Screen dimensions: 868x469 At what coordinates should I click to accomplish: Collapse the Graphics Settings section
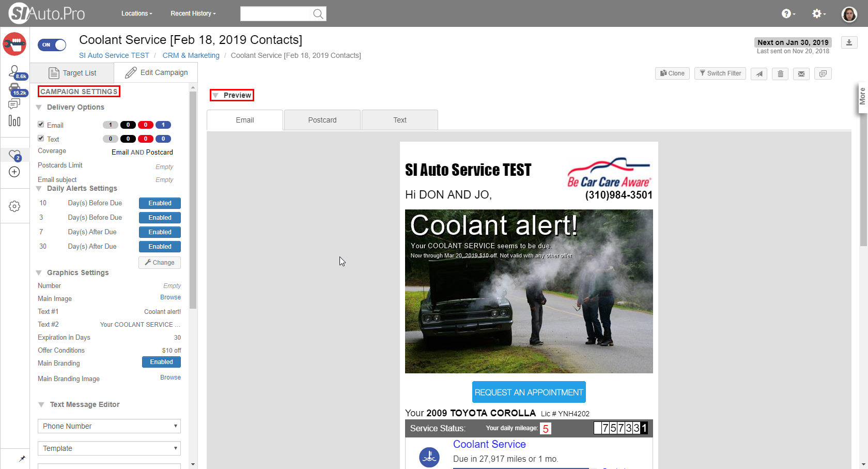(x=39, y=273)
